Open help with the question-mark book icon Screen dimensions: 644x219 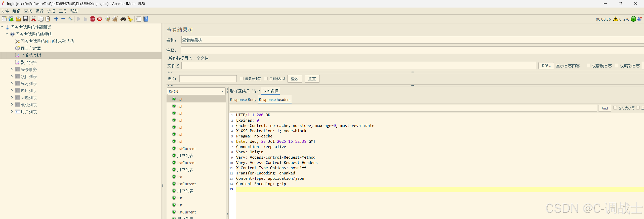click(x=145, y=19)
